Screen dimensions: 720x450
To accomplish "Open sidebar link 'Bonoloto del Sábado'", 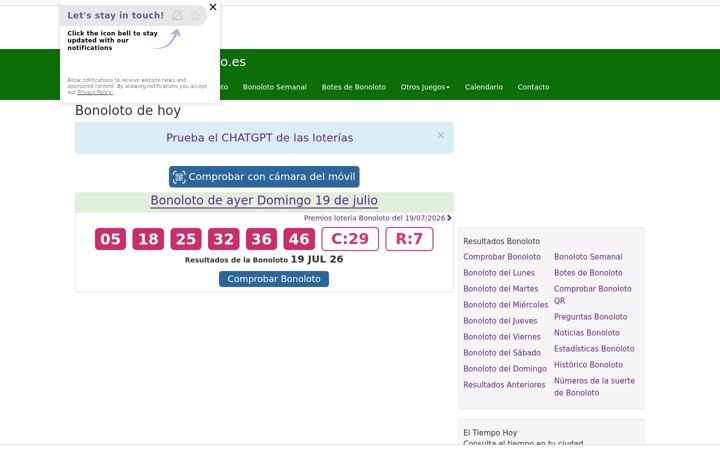I will [502, 353].
